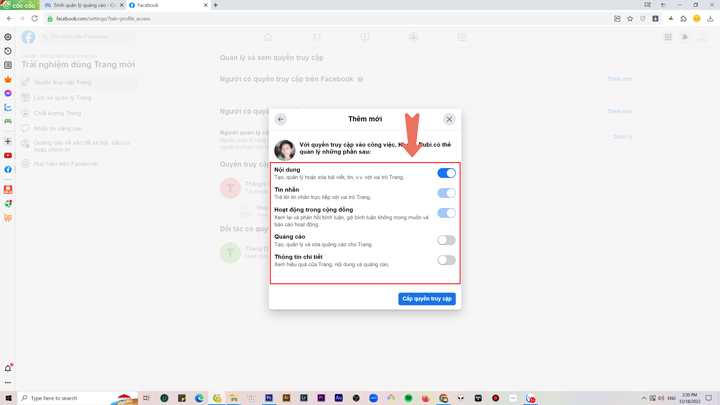Viewport: 720px width, 405px height.
Task: Click Thêm mới beside the second access section
Action: (x=620, y=111)
